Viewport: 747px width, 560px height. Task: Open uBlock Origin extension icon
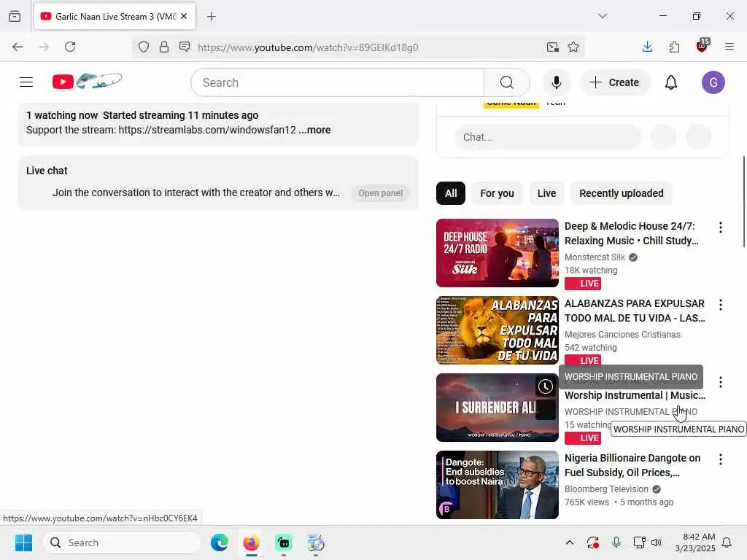pos(703,46)
